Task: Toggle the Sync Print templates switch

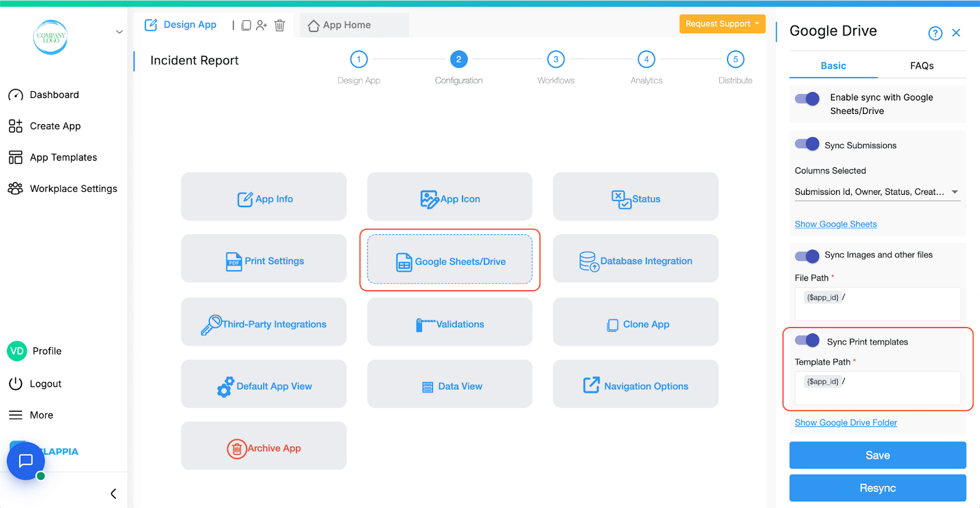Action: click(x=807, y=340)
